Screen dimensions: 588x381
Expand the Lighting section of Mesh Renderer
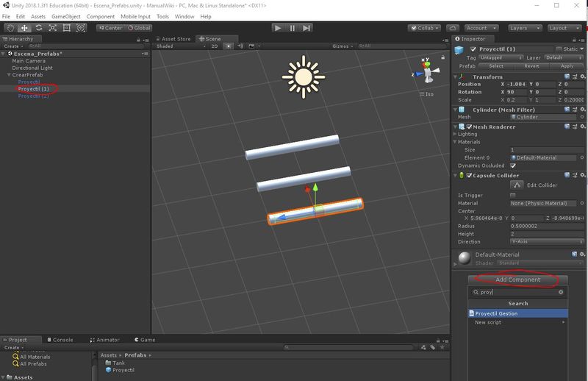[455, 134]
